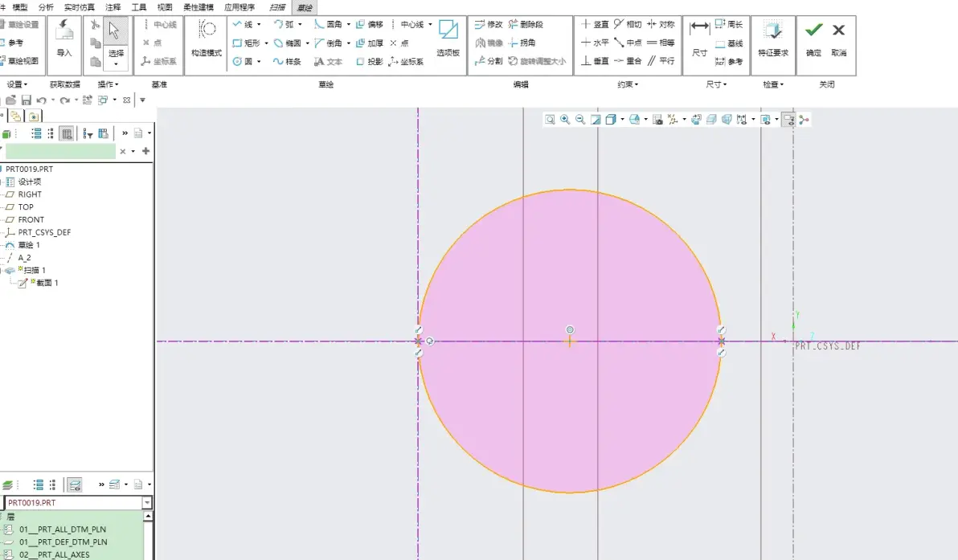
Task: Toggle 构造模式 construction mode
Action: [x=207, y=39]
